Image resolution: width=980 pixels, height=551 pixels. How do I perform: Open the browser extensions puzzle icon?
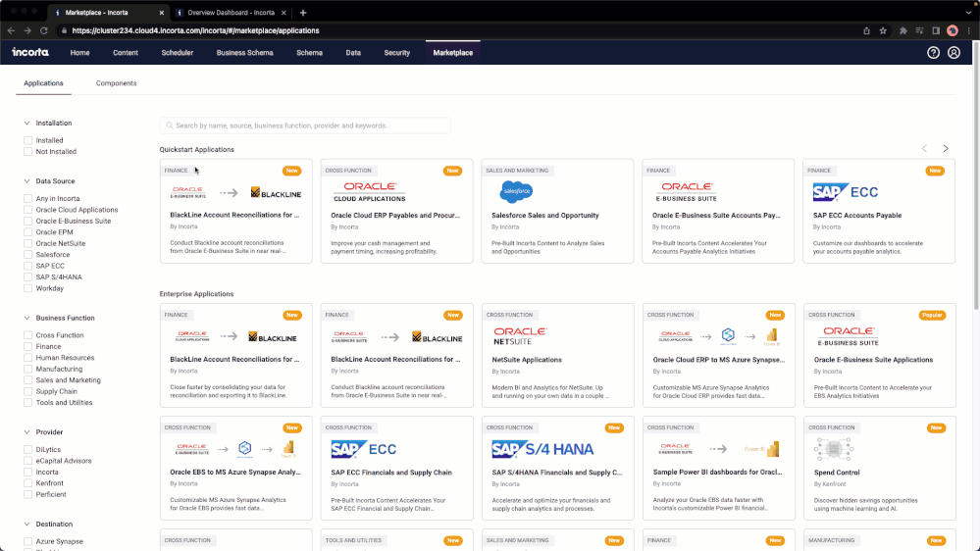pyautogui.click(x=903, y=30)
